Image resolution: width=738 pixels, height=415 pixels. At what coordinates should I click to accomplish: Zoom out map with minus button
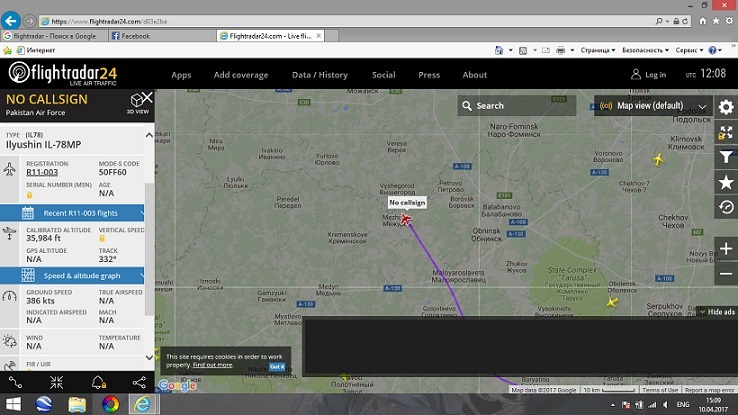[x=726, y=274]
